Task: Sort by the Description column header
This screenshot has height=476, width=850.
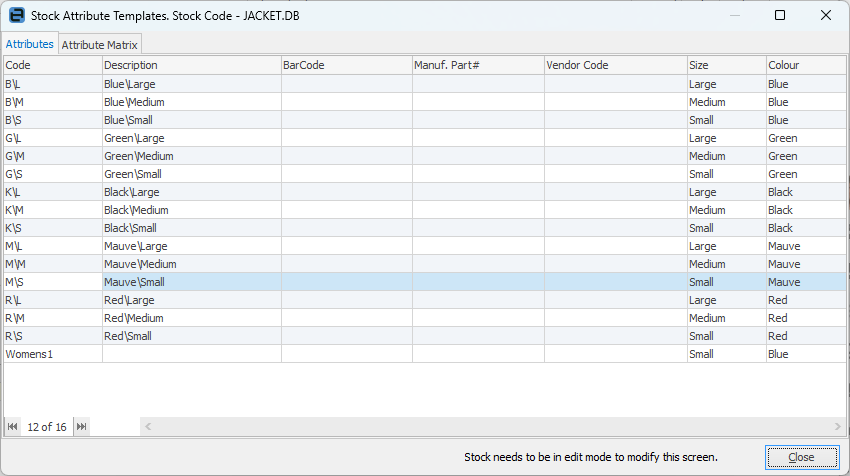Action: tap(191, 65)
